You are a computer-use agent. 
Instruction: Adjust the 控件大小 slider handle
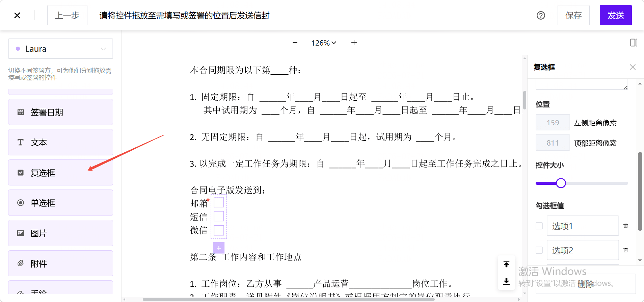pos(561,183)
